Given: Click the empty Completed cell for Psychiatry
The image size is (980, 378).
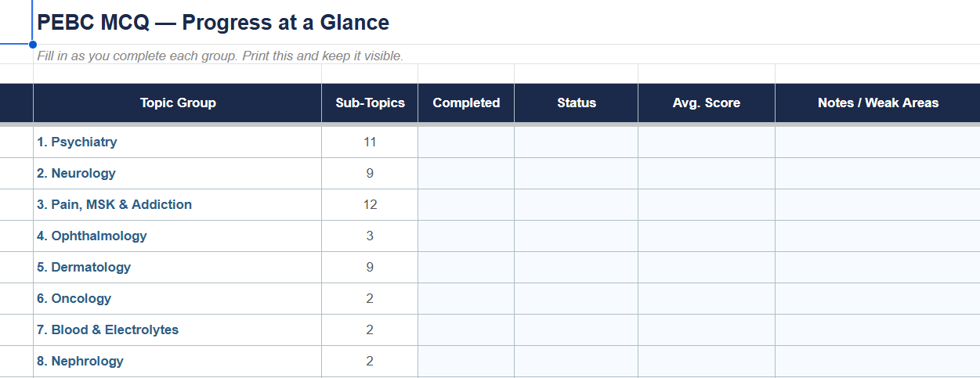Looking at the screenshot, I should (466, 142).
